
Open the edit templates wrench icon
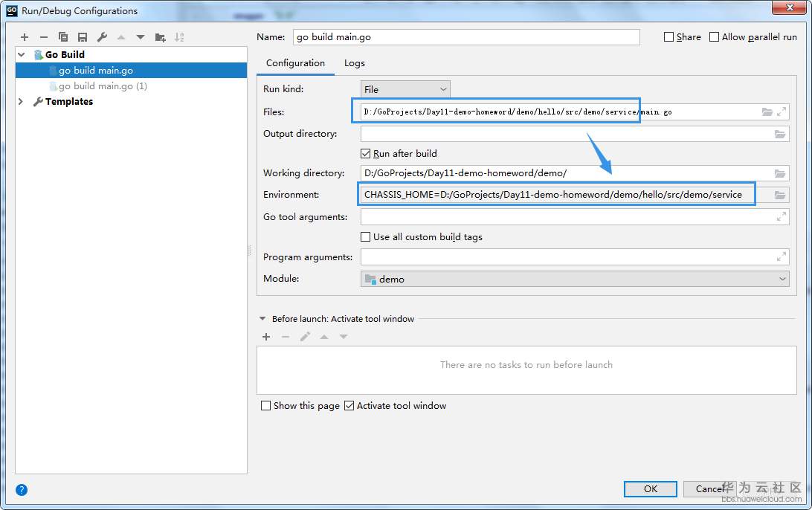coord(102,37)
